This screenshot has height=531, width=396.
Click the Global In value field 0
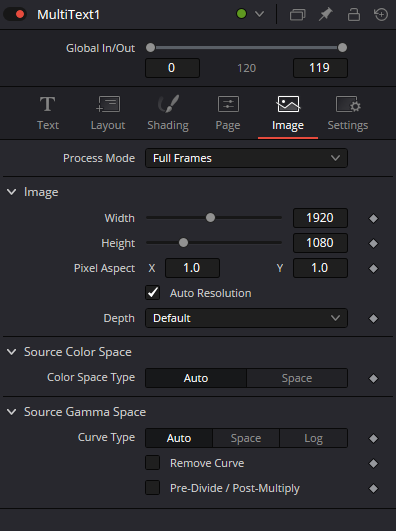click(172, 68)
